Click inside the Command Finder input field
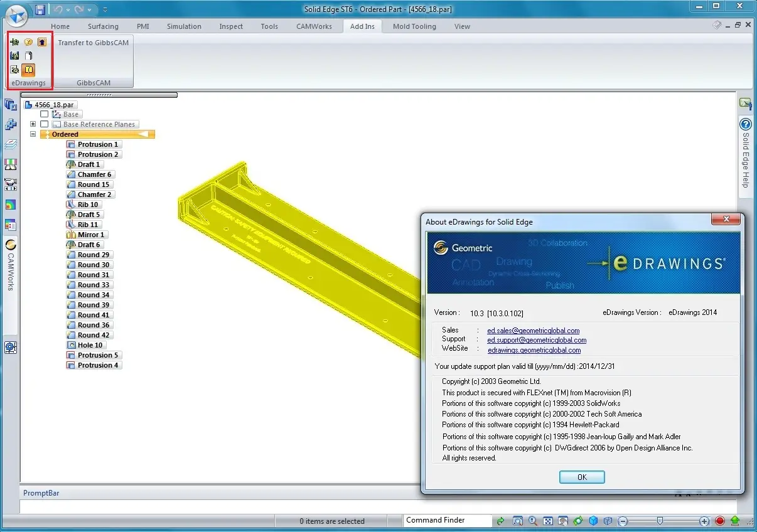This screenshot has width=757, height=532. tap(447, 520)
